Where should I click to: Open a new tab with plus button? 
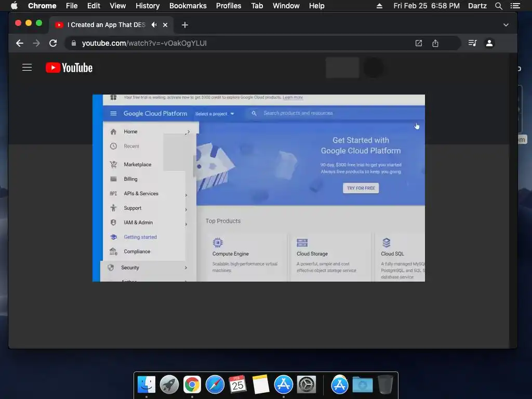pyautogui.click(x=184, y=25)
